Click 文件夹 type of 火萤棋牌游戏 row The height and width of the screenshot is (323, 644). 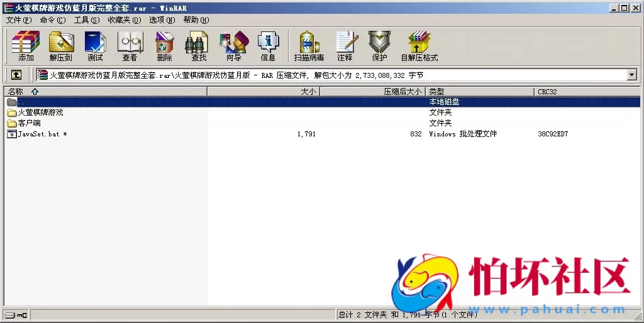(x=440, y=112)
